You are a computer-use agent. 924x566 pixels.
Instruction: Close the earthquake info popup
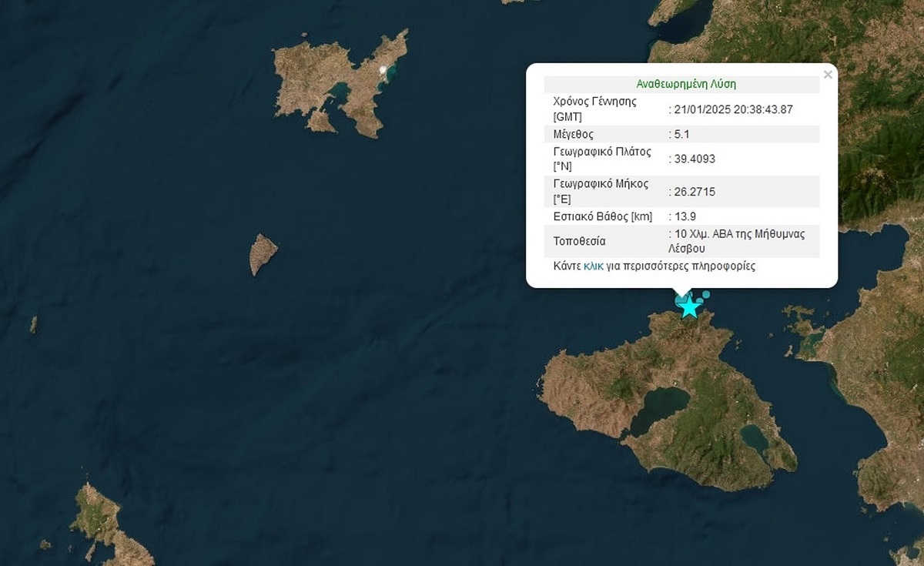[828, 75]
